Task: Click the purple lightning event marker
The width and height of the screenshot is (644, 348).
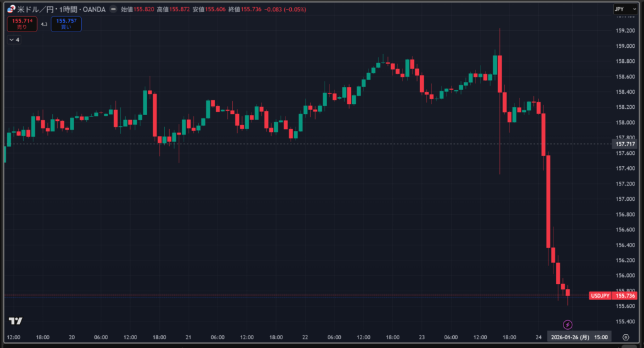Action: 568,325
